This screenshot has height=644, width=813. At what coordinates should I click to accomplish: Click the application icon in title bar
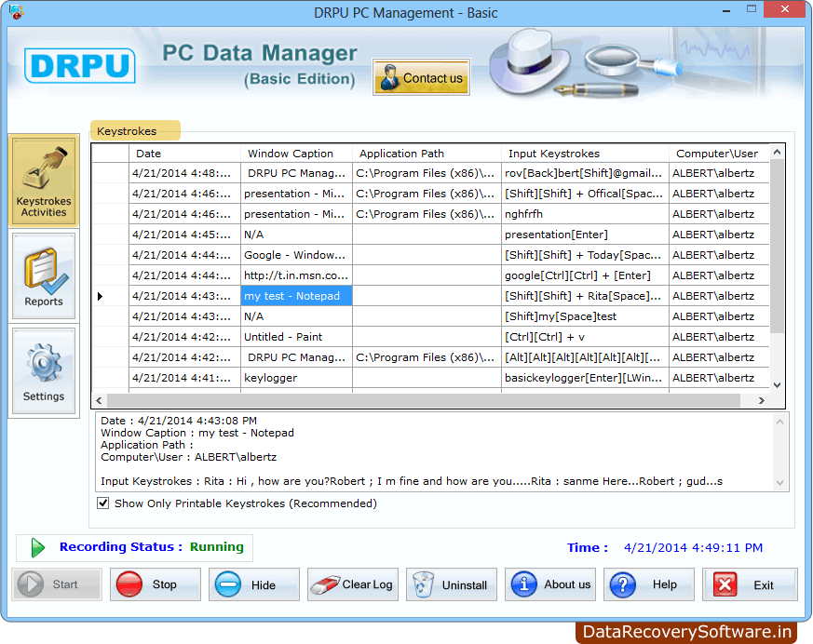(x=17, y=11)
